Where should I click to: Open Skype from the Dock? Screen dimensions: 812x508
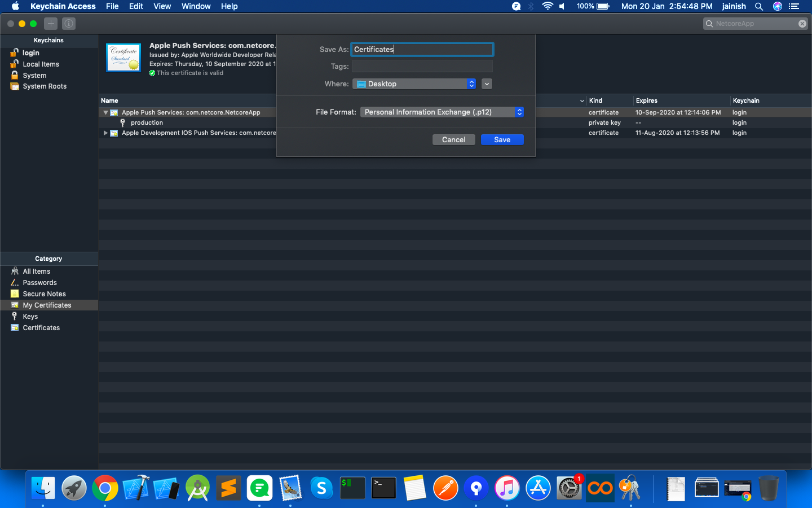click(x=321, y=488)
